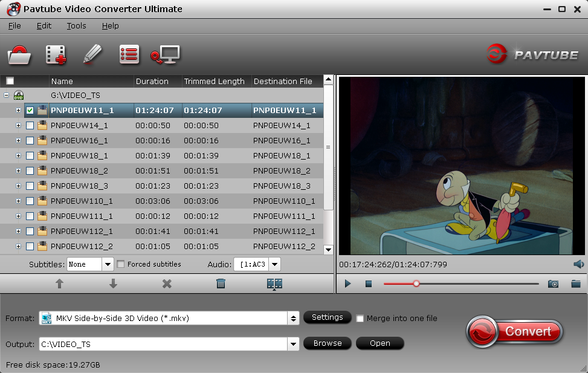Sort by the Name column header

click(x=91, y=81)
